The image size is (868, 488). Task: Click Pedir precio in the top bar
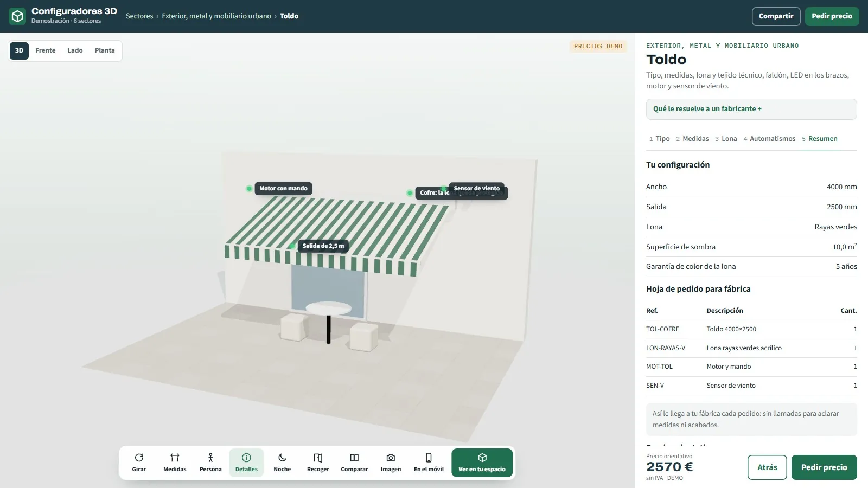[x=832, y=16]
